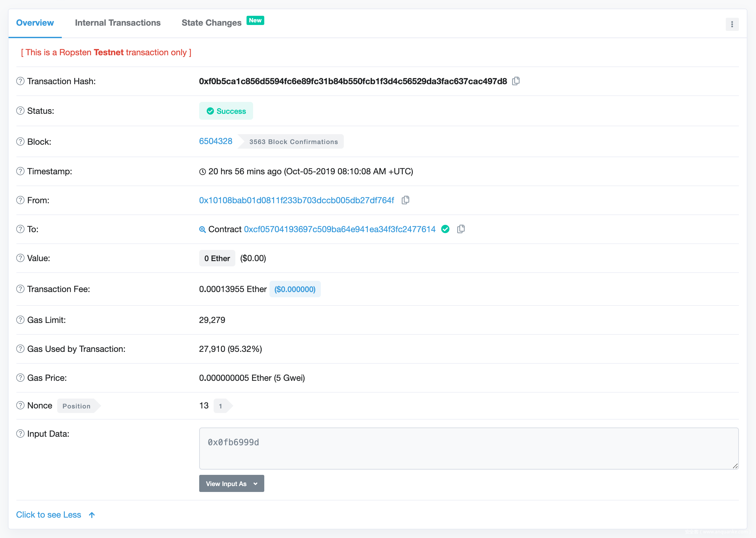Expand the View Input As dropdown
This screenshot has height=538, width=756.
click(x=231, y=484)
